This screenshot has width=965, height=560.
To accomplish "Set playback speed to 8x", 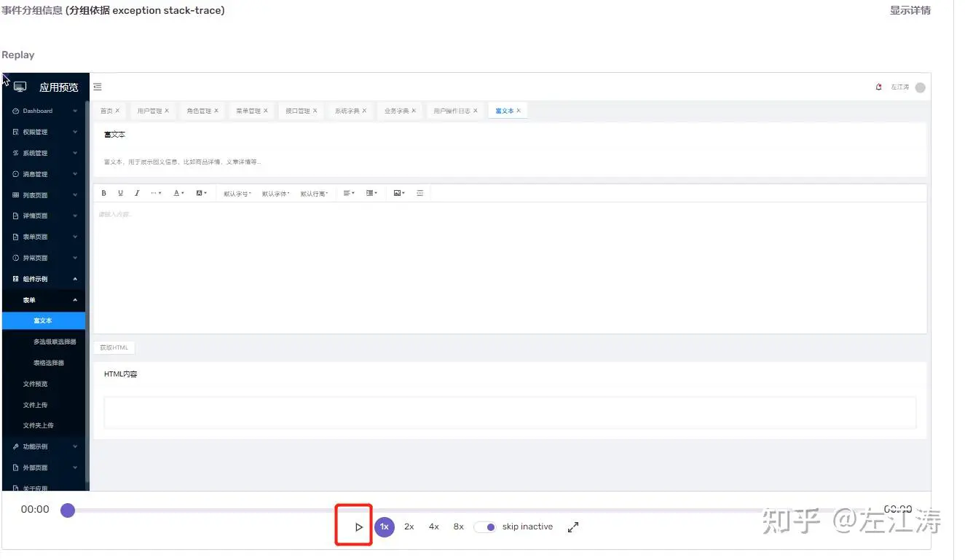I will coord(458,527).
